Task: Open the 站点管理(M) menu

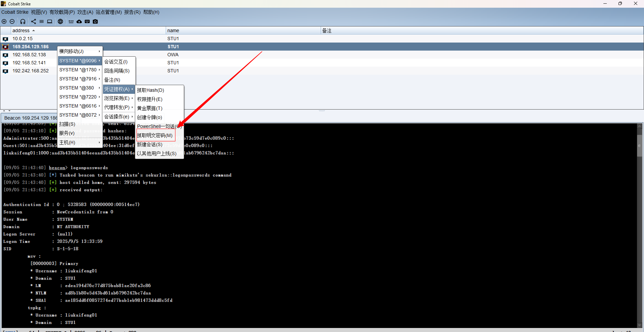Action: point(109,12)
